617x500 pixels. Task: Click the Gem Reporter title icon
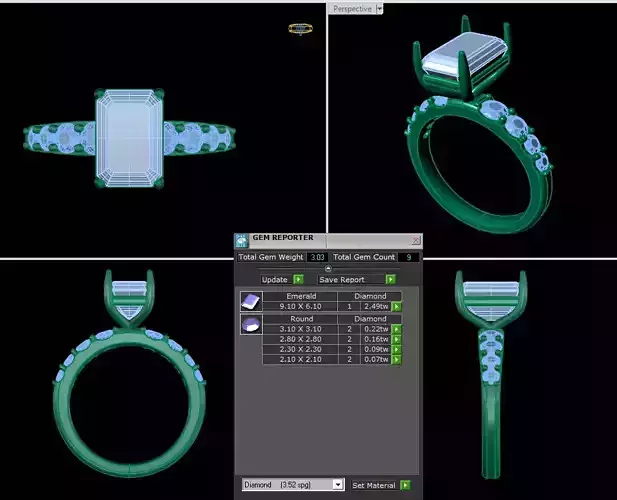[241, 240]
